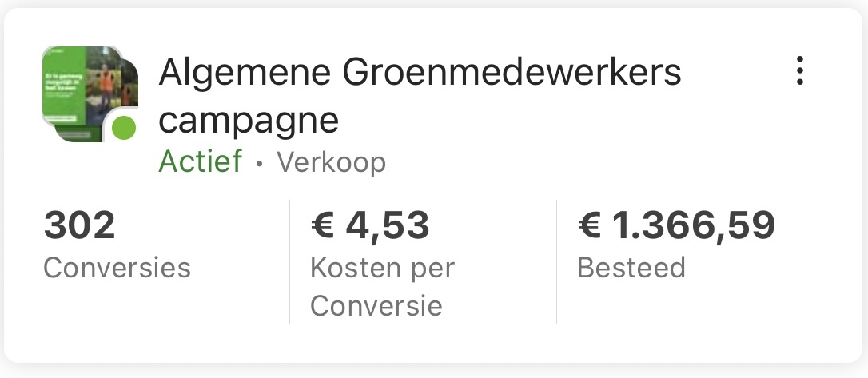This screenshot has width=868, height=378.
Task: Click the word Algemene in the title
Action: (x=245, y=73)
